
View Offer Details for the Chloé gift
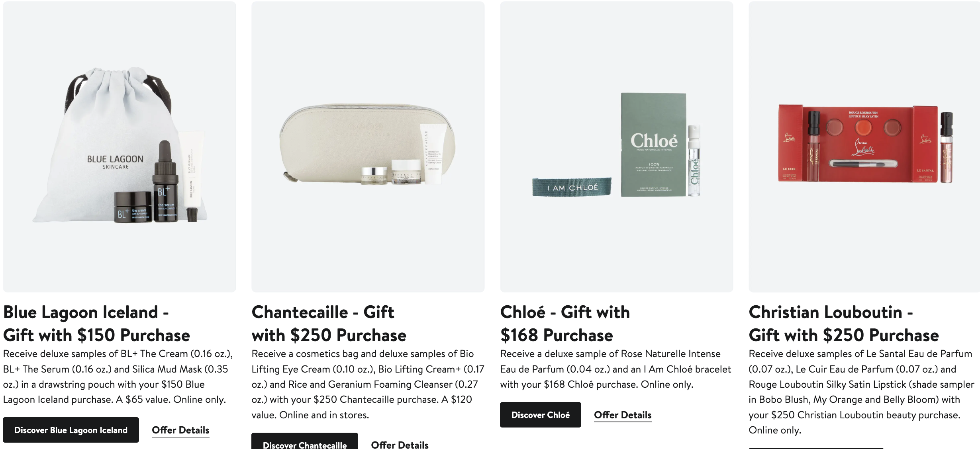pos(623,415)
